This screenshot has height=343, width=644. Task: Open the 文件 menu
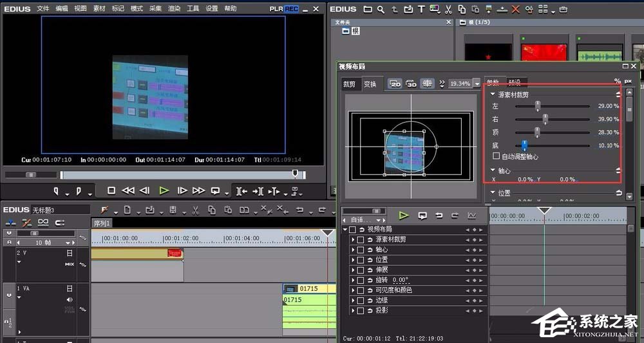pos(43,8)
